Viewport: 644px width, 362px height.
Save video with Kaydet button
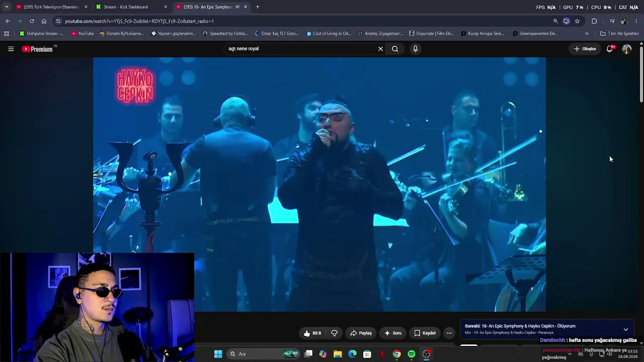coord(425,333)
